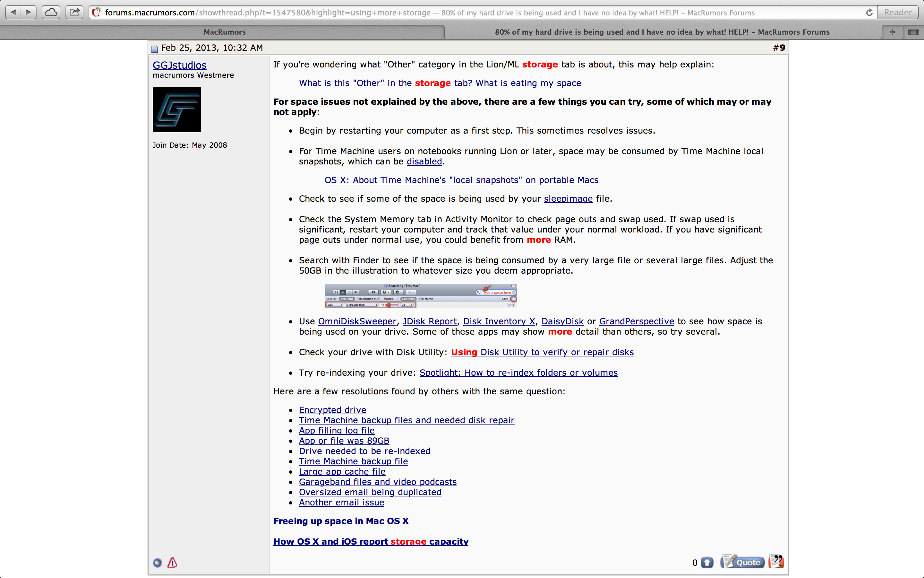Viewport: 924px width, 578px height.
Task: Open post permalink #9
Action: coord(782,48)
